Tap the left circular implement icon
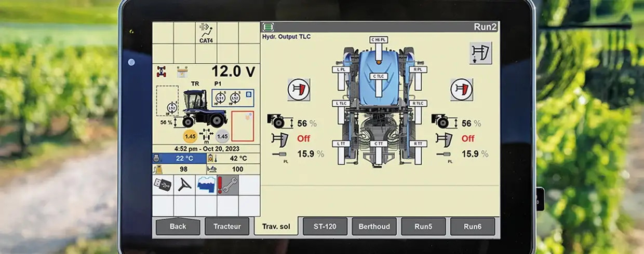The width and height of the screenshot is (644, 254). [x=299, y=89]
